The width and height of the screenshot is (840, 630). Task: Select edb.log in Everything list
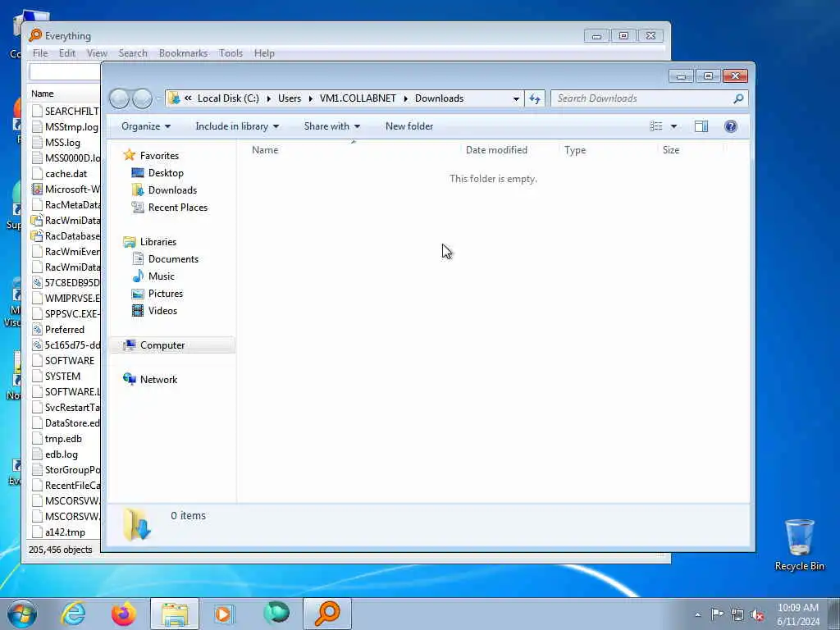coord(61,454)
